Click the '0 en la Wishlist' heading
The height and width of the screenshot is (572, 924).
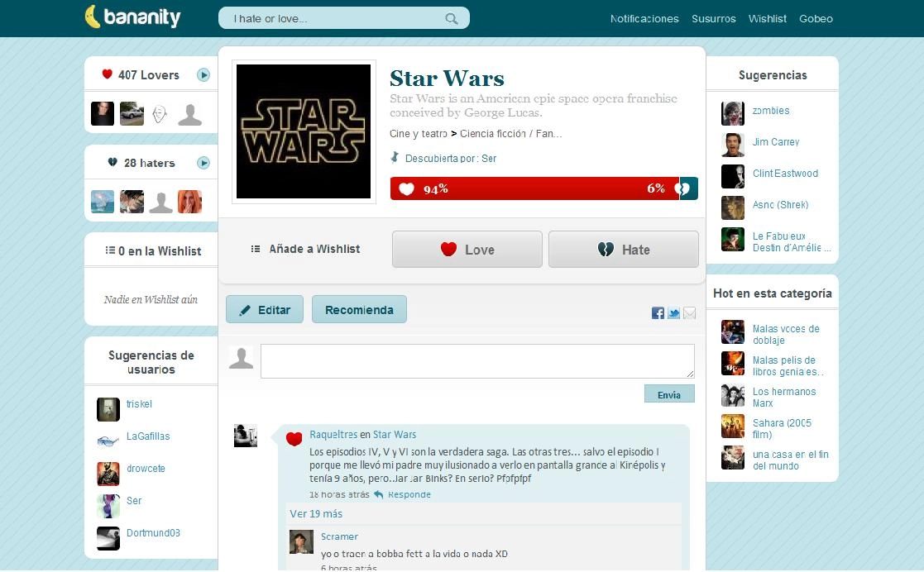(x=160, y=251)
